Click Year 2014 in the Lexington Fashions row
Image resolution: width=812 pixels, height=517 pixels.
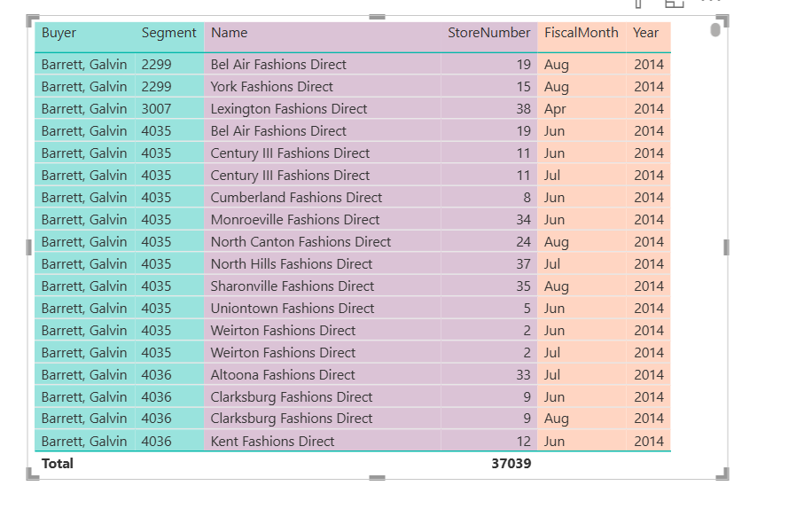click(649, 109)
